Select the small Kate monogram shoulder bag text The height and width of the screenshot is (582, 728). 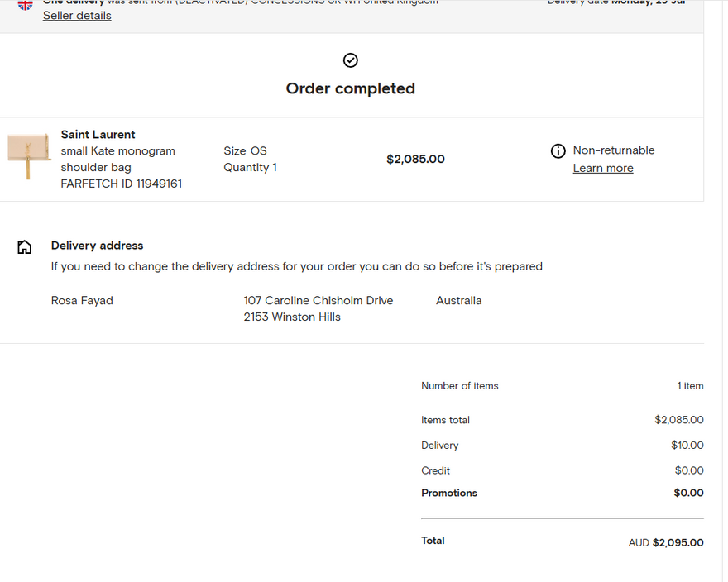tap(118, 160)
